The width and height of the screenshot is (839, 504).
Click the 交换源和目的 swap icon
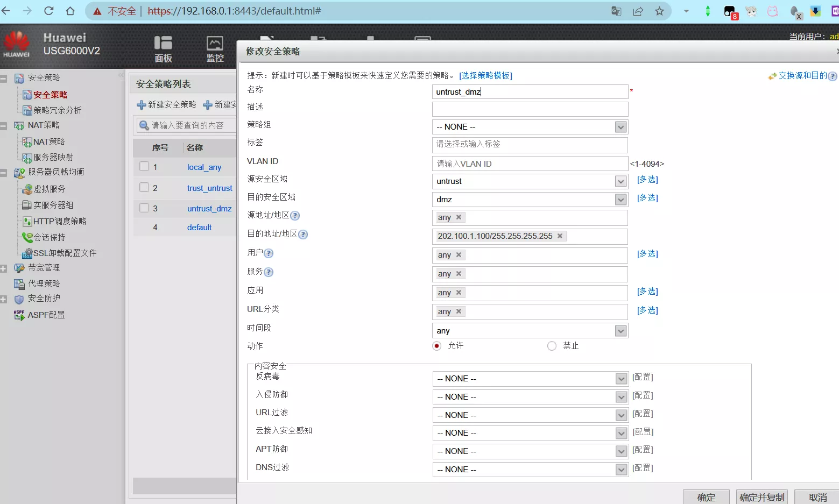pyautogui.click(x=772, y=76)
